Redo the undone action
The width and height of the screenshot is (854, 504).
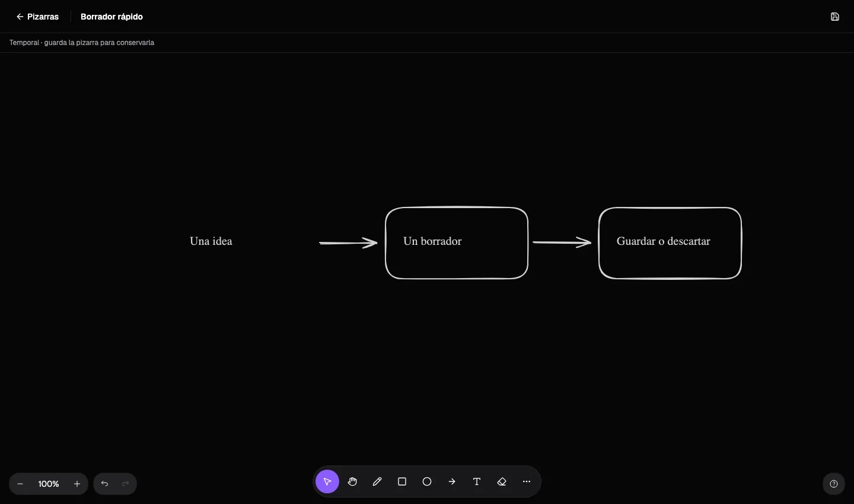click(x=126, y=484)
